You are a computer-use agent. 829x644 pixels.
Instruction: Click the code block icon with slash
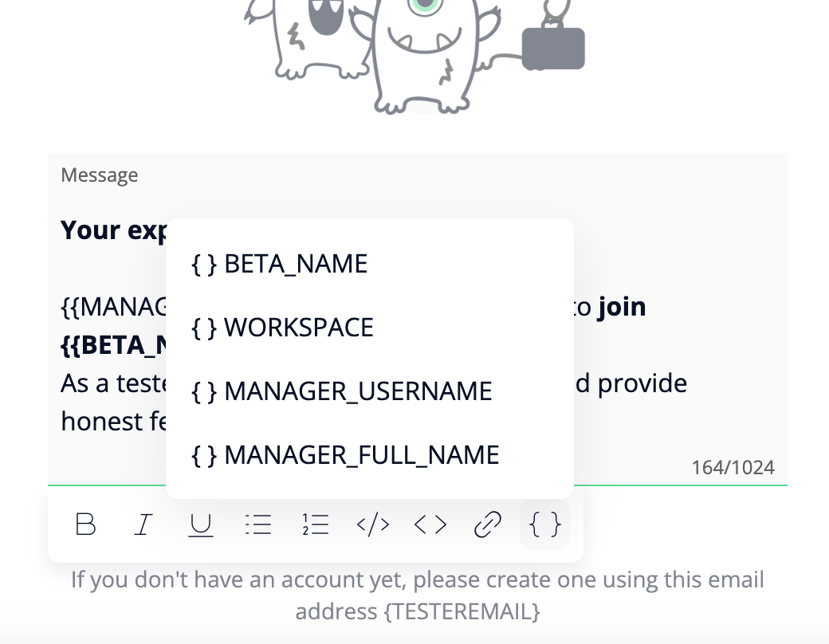pos(373,524)
